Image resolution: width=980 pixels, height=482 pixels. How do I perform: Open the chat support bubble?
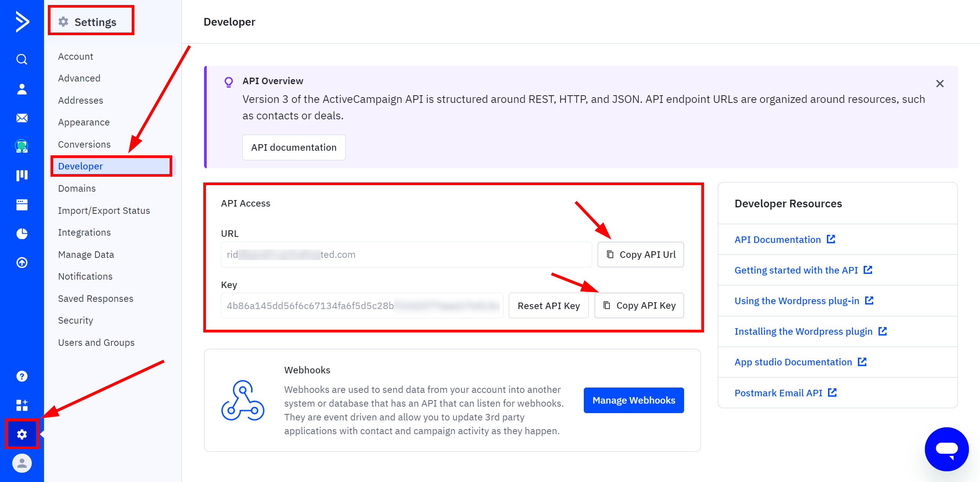(x=947, y=449)
